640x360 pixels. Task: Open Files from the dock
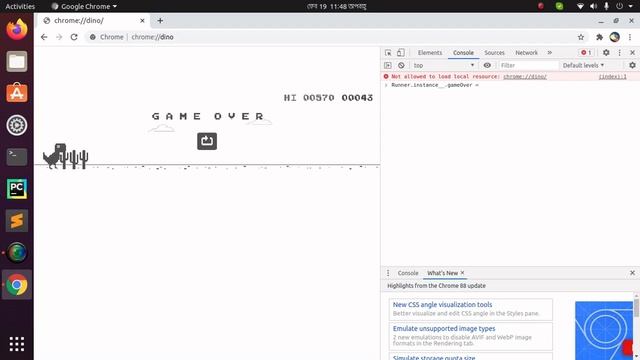[x=17, y=61]
